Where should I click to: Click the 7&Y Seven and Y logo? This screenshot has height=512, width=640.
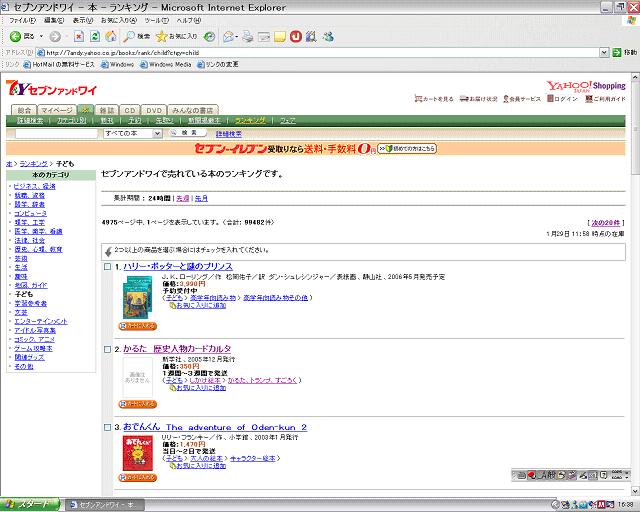point(51,88)
